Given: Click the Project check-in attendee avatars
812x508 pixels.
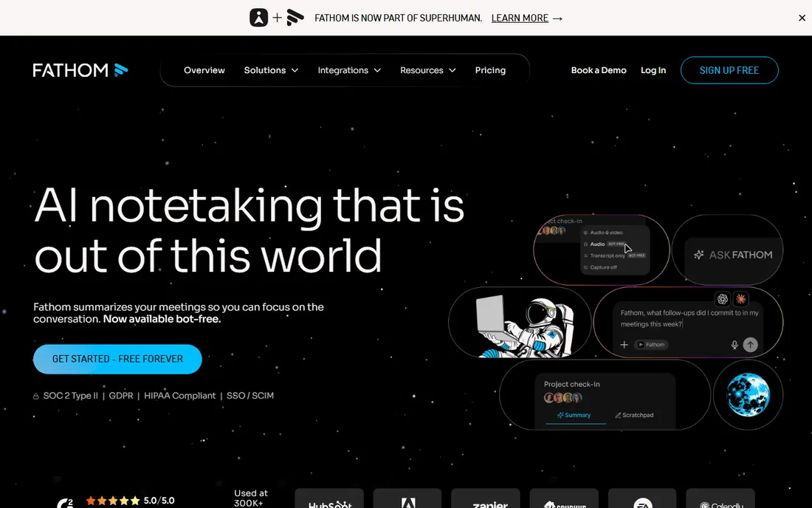Looking at the screenshot, I should point(563,398).
